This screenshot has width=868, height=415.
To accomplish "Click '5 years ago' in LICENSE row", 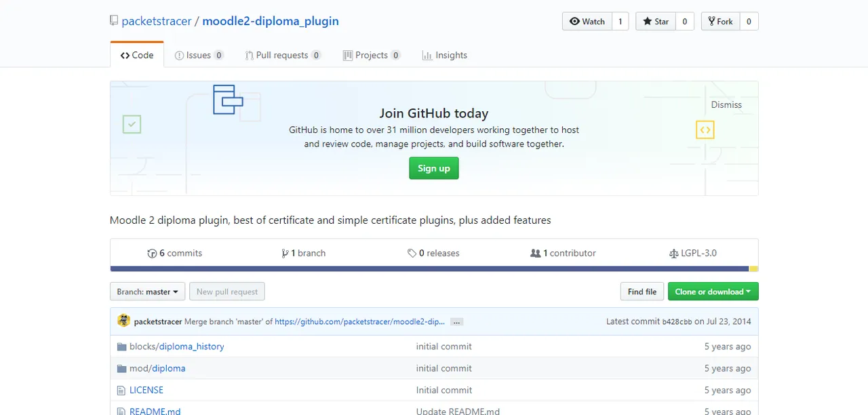I will 728,390.
